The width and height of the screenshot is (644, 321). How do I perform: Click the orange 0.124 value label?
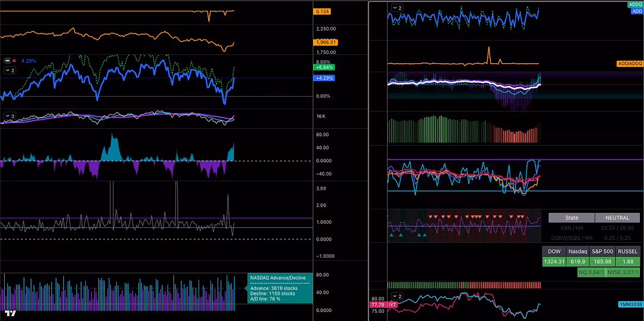click(x=323, y=11)
